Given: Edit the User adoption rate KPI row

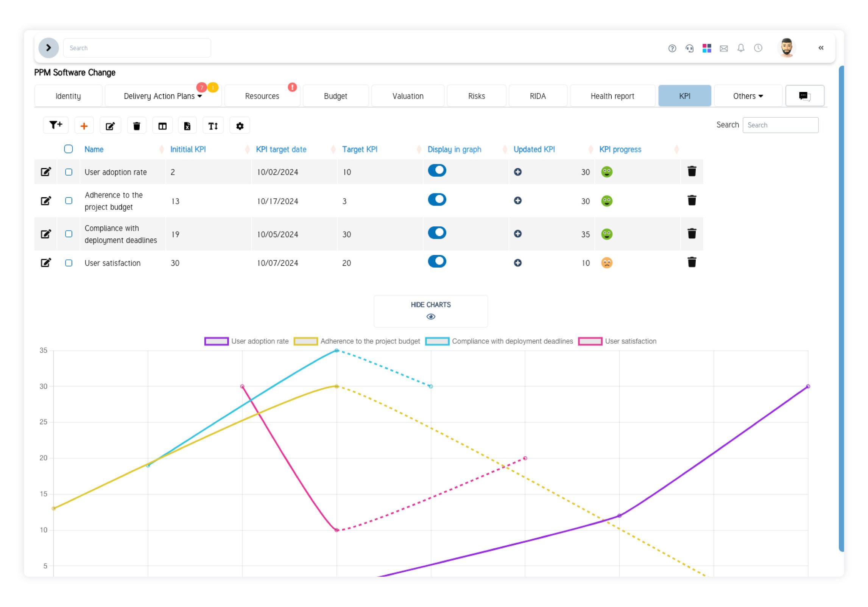Looking at the screenshot, I should pos(46,171).
